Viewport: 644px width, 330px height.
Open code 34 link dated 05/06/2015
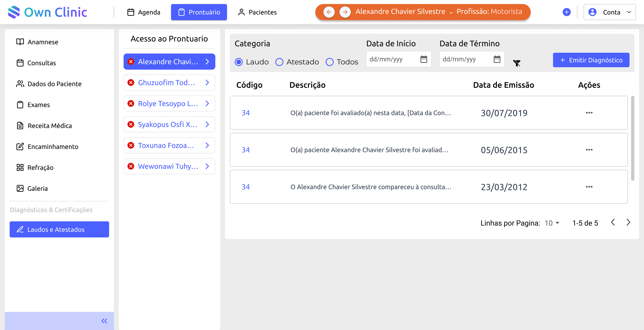pos(246,150)
